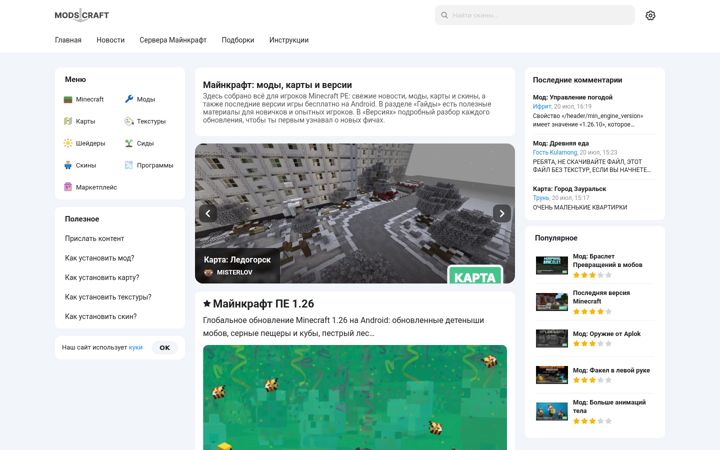Open the Скины menu link
The image size is (720, 450).
coord(86,165)
